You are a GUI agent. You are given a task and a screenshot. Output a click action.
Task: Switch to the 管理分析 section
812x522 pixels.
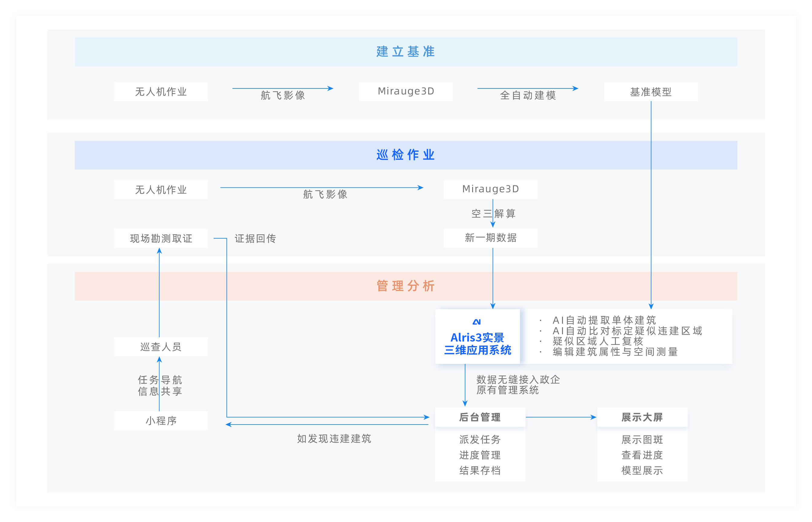point(405,286)
